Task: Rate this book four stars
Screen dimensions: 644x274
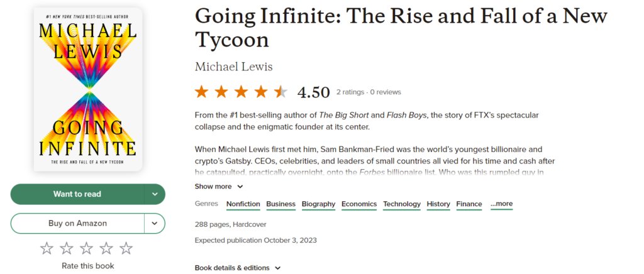Action: [x=106, y=248]
